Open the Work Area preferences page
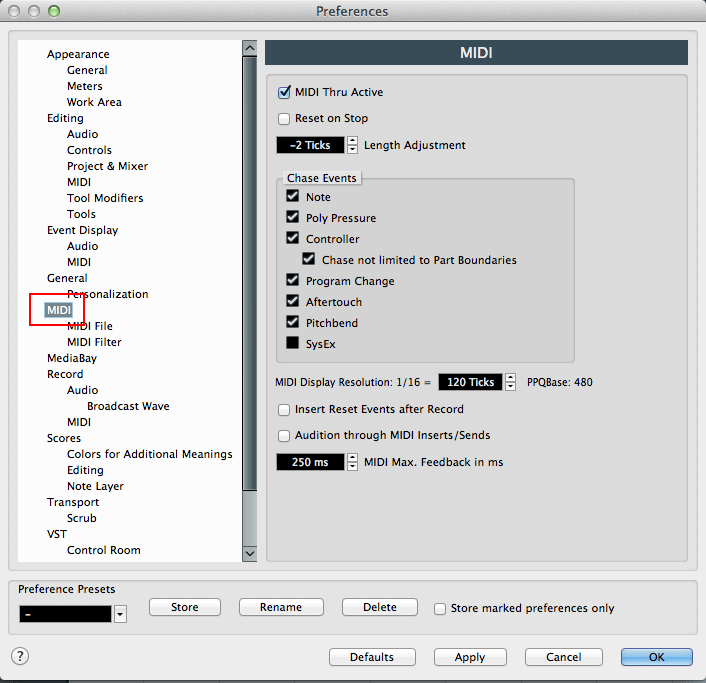 click(x=94, y=102)
